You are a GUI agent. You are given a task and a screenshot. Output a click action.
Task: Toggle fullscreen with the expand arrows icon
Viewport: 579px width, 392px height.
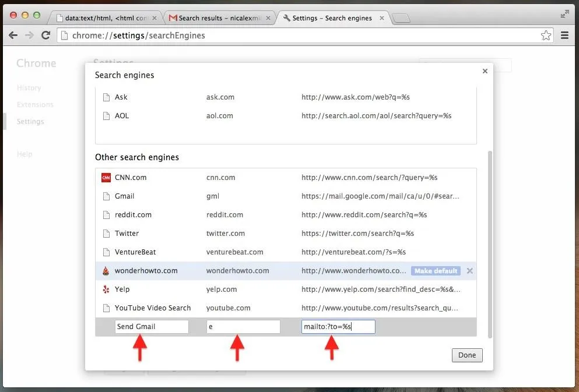pyautogui.click(x=564, y=15)
